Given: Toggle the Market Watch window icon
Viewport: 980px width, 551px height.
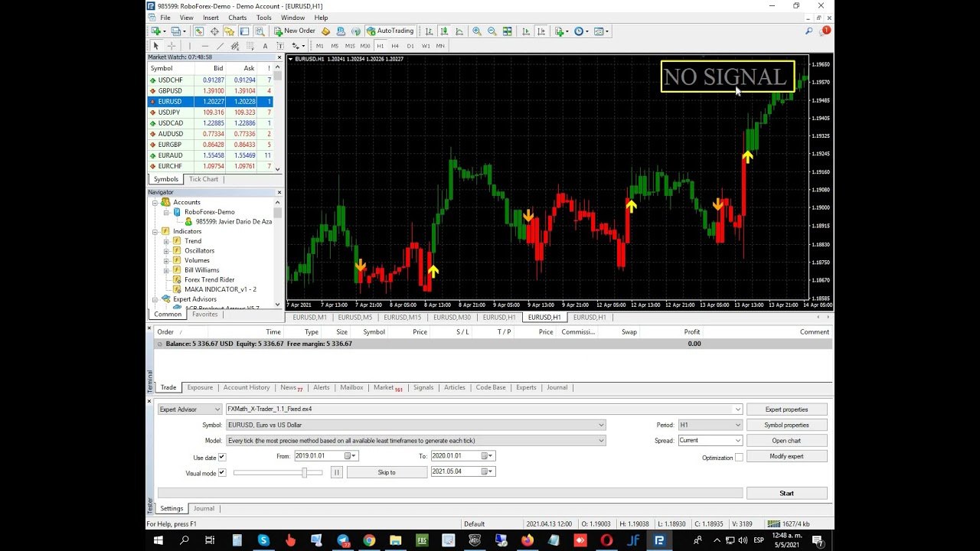Looking at the screenshot, I should [x=199, y=31].
